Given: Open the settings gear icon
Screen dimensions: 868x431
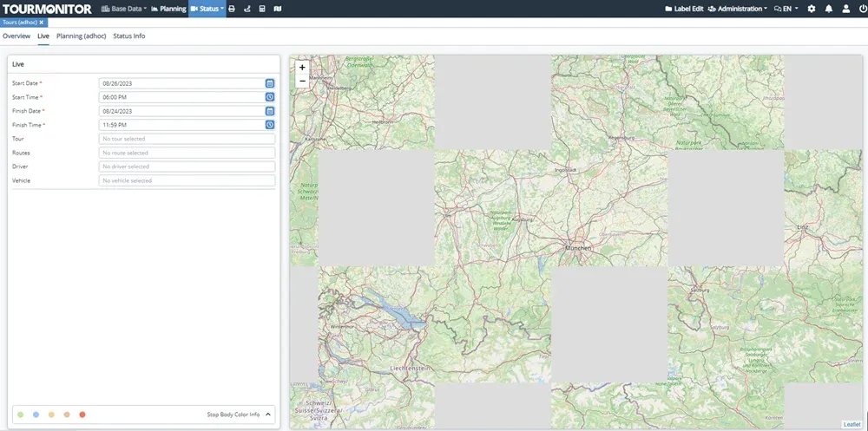Looking at the screenshot, I should 811,9.
